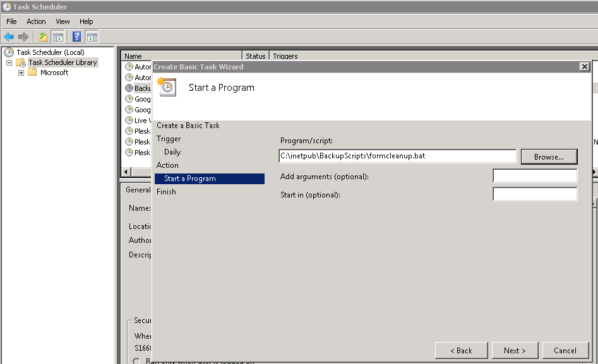The image size is (598, 364).
Task: Select the 'Daily' wizard step
Action: coord(172,151)
